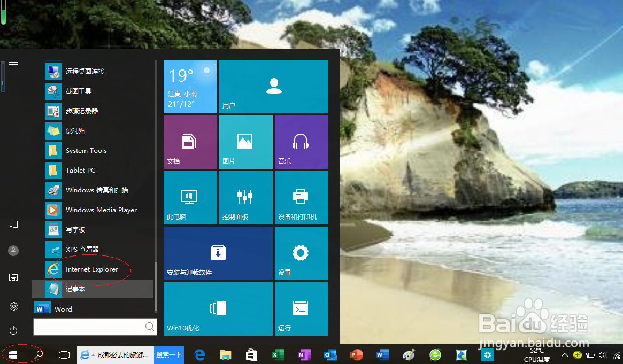The height and width of the screenshot is (364, 623).
Task: Launch Microsoft Edge from the taskbar
Action: pos(199,354)
